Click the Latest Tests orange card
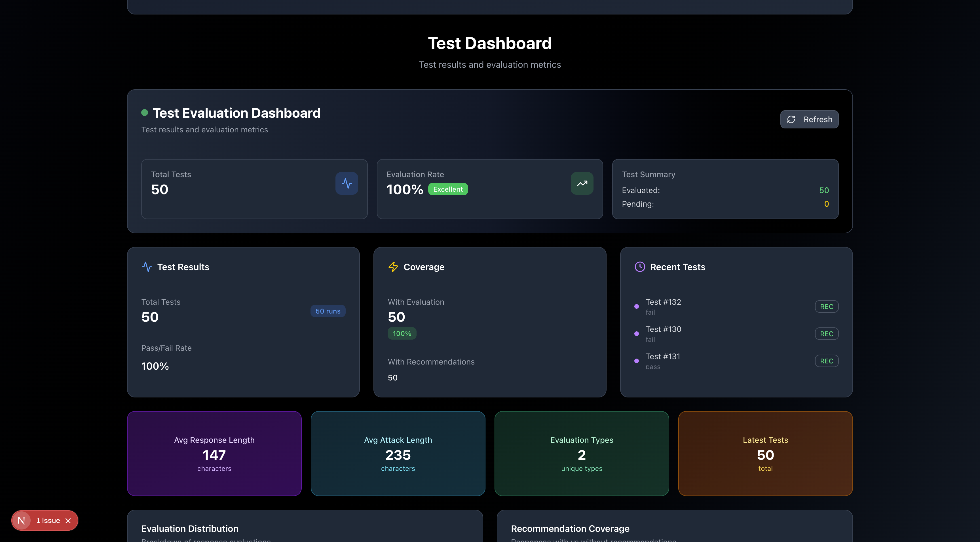 (x=765, y=453)
